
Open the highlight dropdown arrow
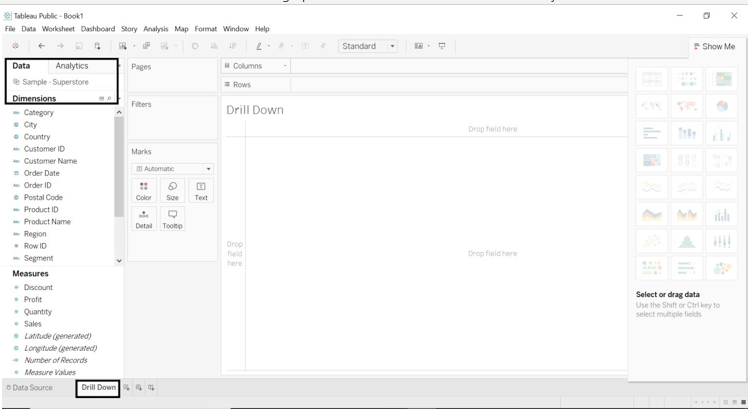269,46
